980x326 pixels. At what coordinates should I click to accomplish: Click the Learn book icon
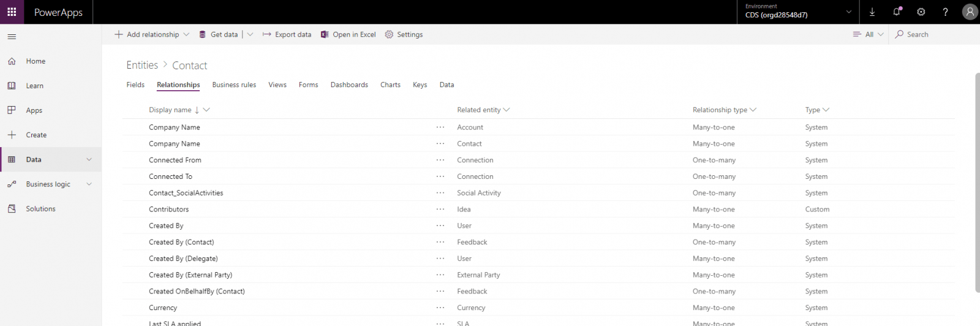[x=12, y=86]
